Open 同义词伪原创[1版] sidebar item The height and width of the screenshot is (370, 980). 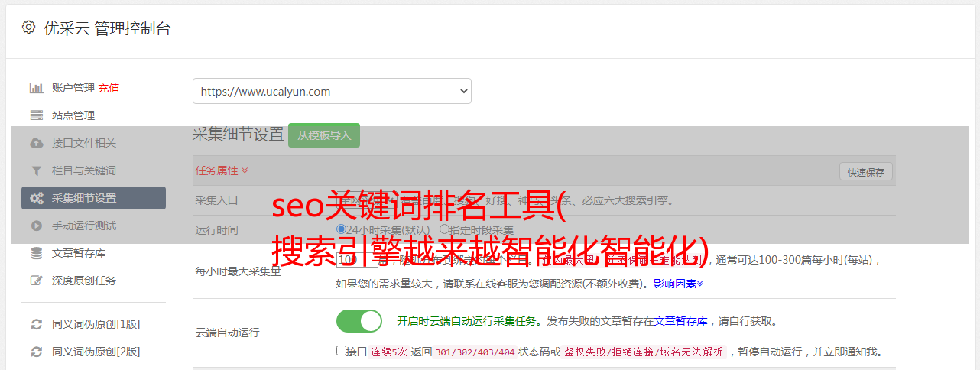coord(96,324)
